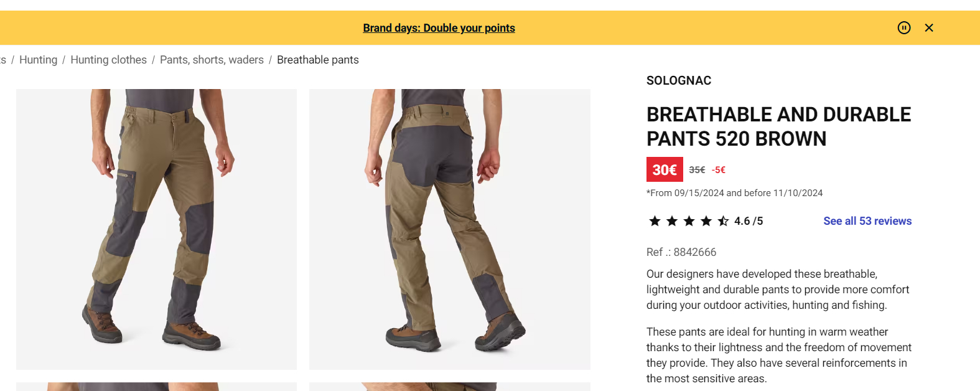Click the product title Breathable and Durable Pants
The height and width of the screenshot is (391, 980).
[x=778, y=126]
